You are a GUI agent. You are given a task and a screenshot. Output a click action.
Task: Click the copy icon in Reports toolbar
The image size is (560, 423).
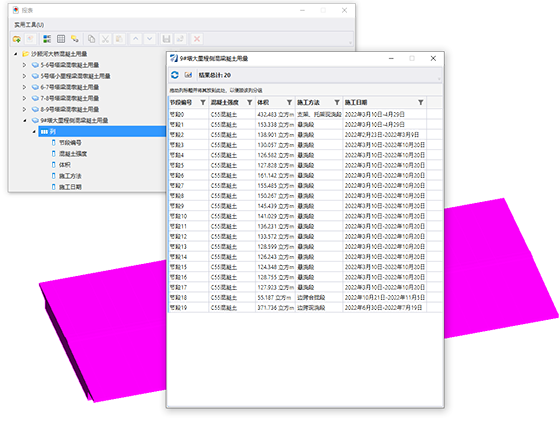tap(91, 39)
